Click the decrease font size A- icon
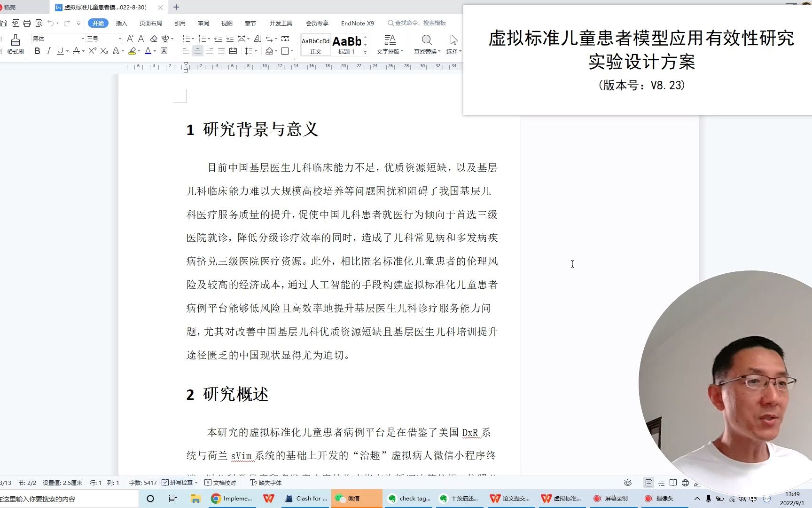This screenshot has height=508, width=812. tap(141, 39)
